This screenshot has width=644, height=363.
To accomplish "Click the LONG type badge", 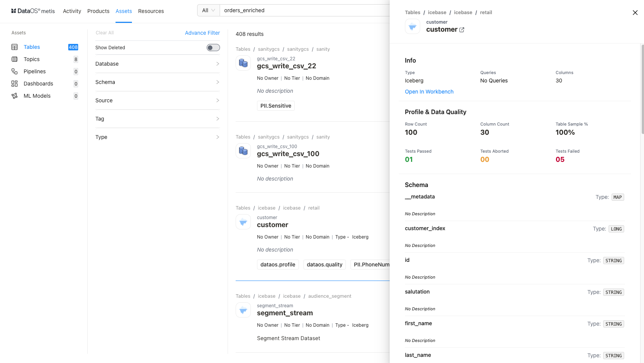I will (x=617, y=229).
